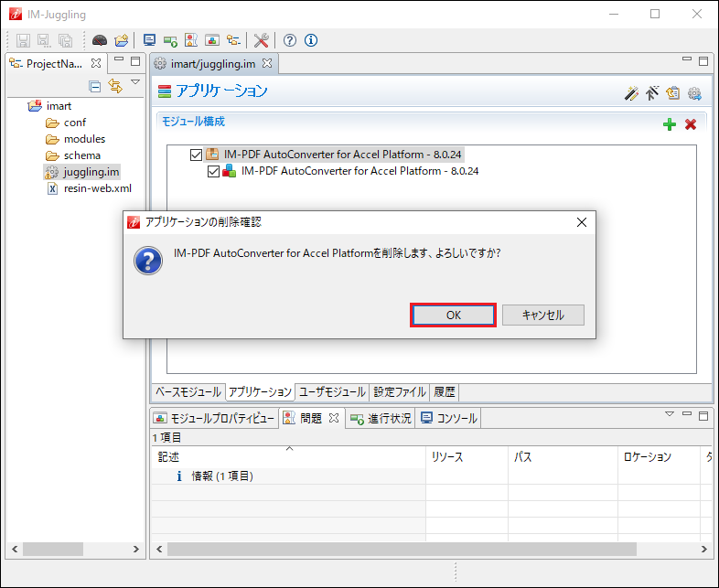Toggle sort on the 記述 column header

(x=288, y=456)
